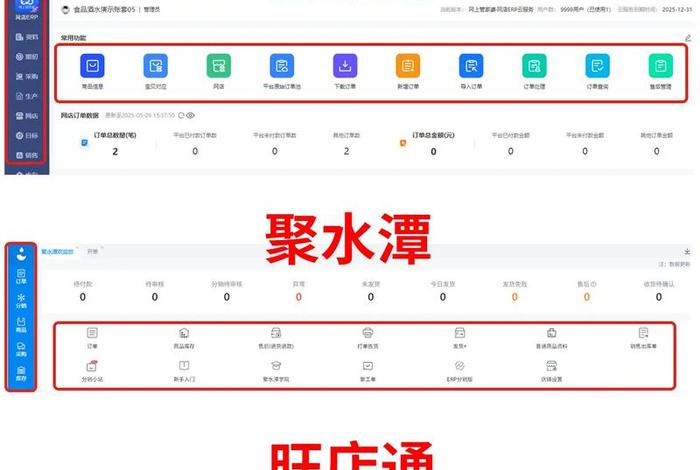Open 普通商品资料 shortcut

click(x=552, y=337)
